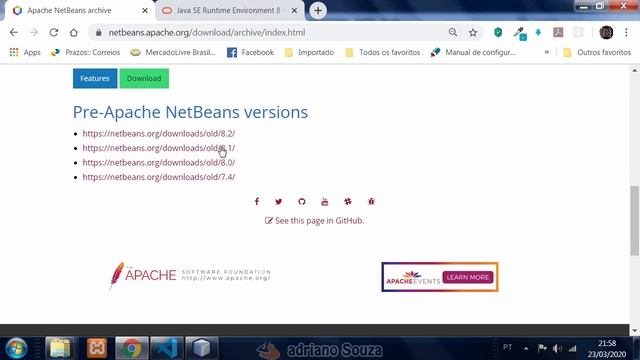This screenshot has width=640, height=360.
Task: Open the NetBeans 8.1 download link
Action: coord(159,148)
